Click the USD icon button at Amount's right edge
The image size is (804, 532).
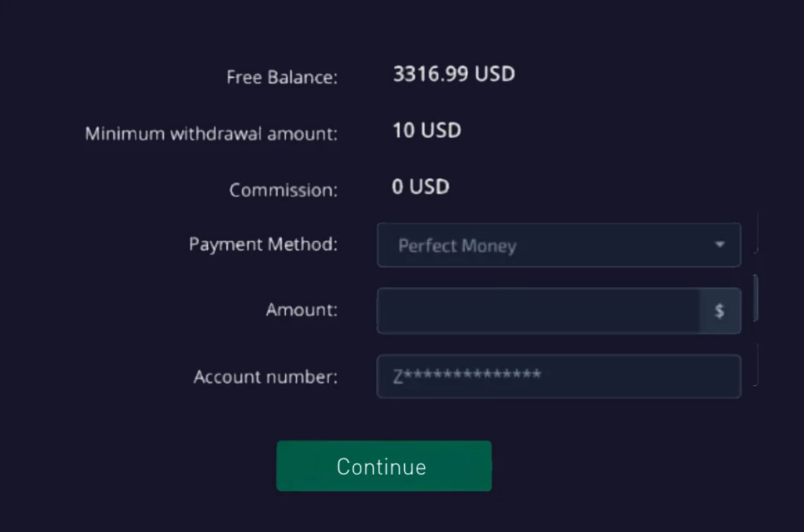click(x=720, y=310)
